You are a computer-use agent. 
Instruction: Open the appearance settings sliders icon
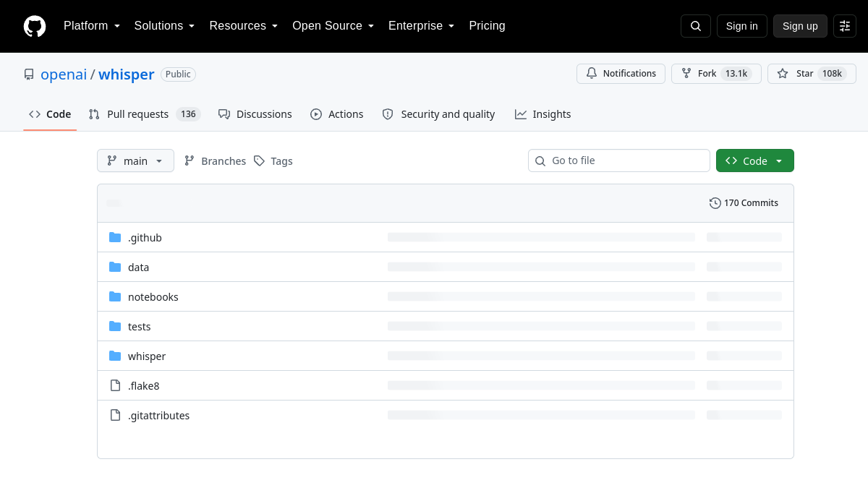[x=845, y=26]
